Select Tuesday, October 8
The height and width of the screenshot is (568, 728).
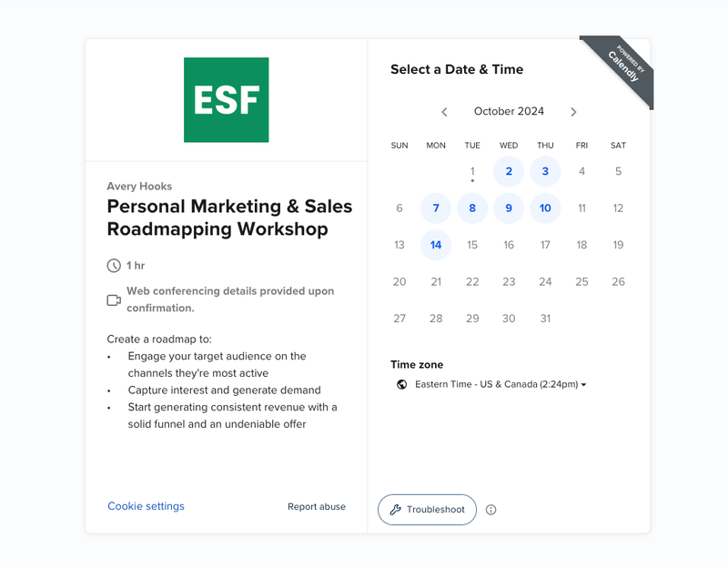click(x=472, y=208)
